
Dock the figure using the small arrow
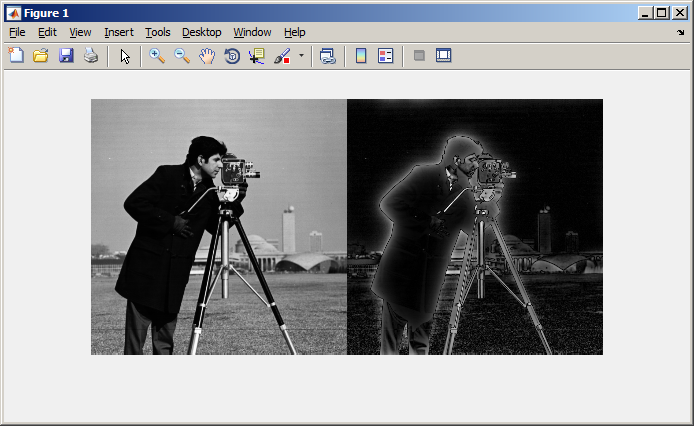click(x=681, y=32)
